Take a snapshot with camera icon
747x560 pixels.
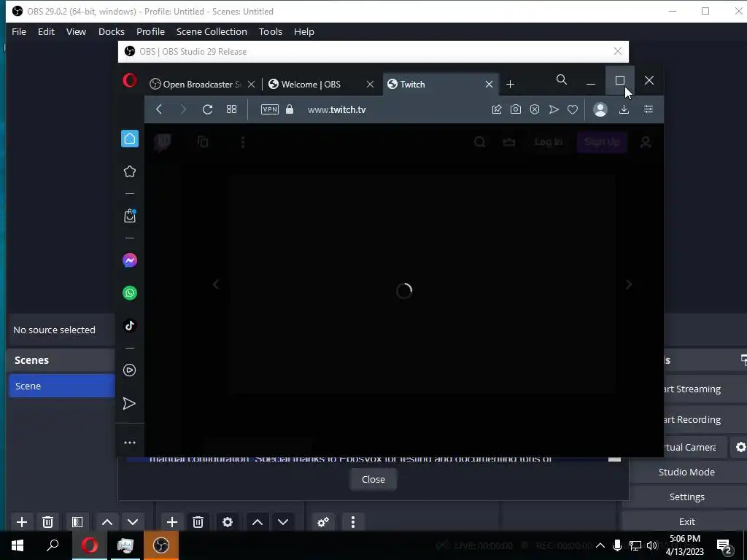(516, 109)
